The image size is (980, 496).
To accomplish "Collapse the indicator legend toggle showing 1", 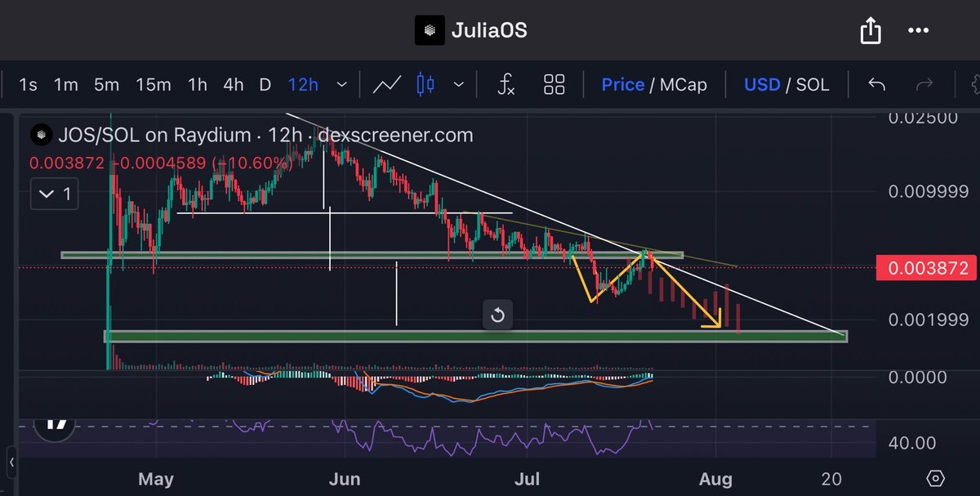I will pos(56,194).
